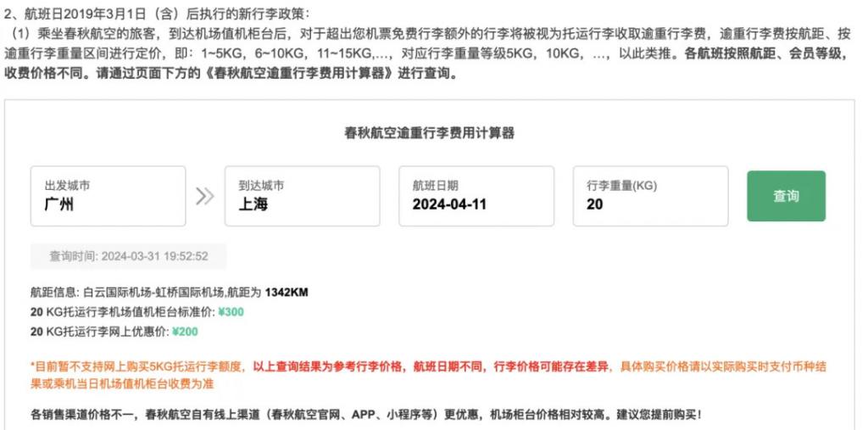Click the double-chevron arrow between the city fields
Viewport: 868px width, 430px height.
click(205, 196)
